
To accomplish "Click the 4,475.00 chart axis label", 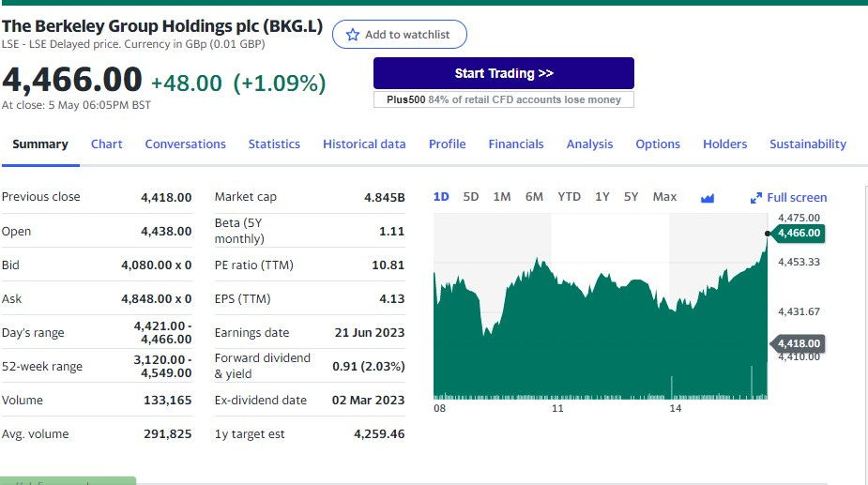I will (x=799, y=219).
